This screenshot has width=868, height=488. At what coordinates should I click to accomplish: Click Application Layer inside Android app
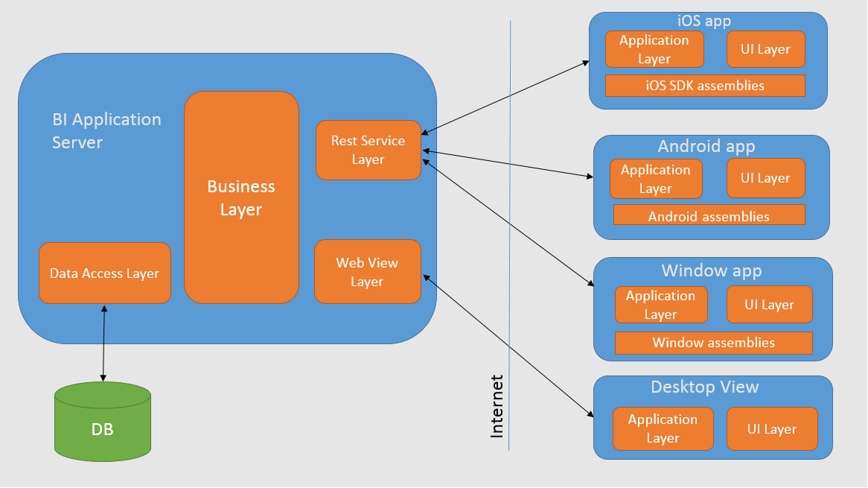pos(655,179)
